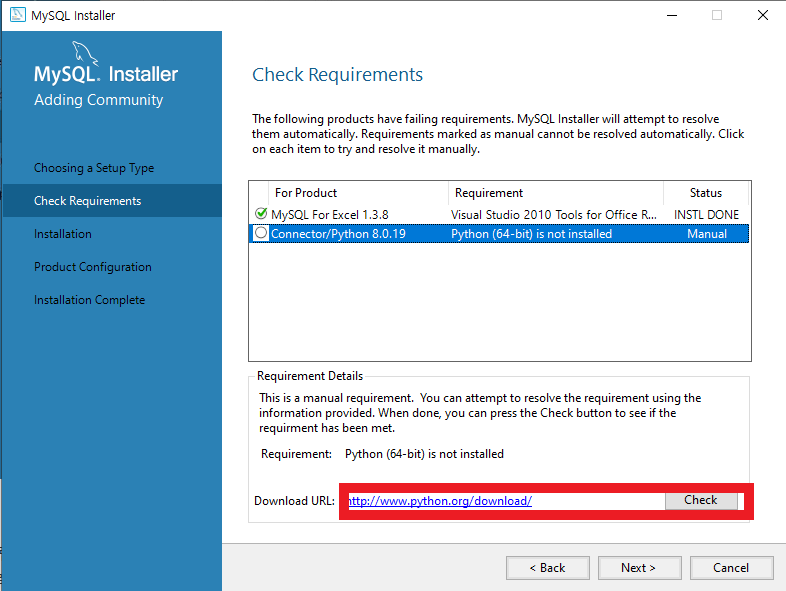The width and height of the screenshot is (786, 591).
Task: Click the MySQL Installer title bar icon
Action: pos(18,15)
